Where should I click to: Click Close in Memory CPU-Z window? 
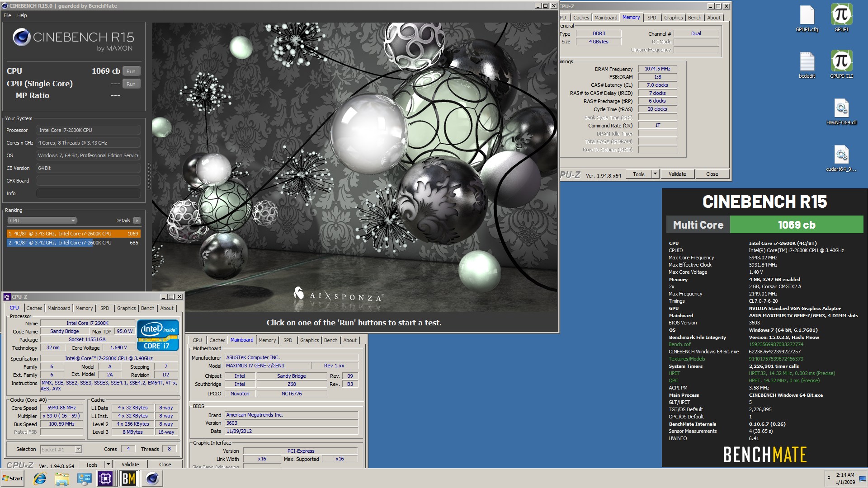coord(712,174)
